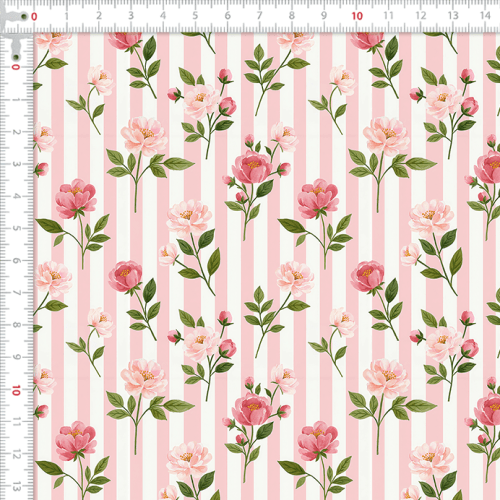
Task: Click the number 13 on the left ruler
Action: click(16, 486)
